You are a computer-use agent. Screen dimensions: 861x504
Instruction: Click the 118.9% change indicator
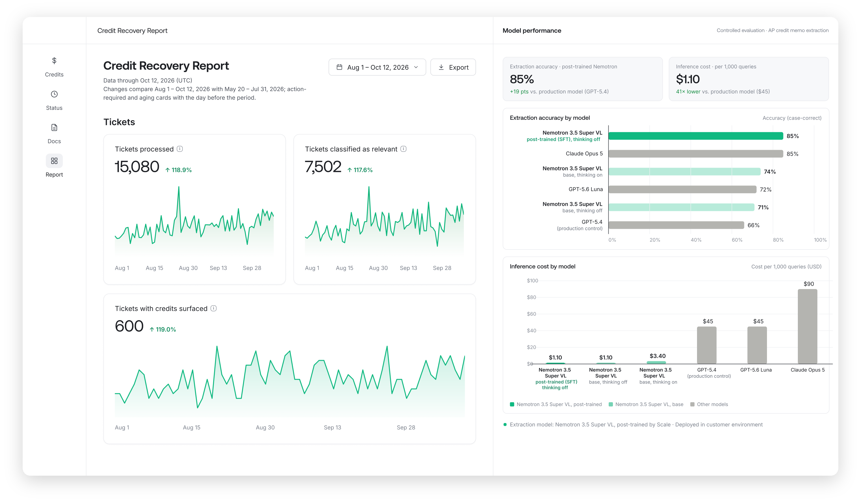tap(178, 170)
